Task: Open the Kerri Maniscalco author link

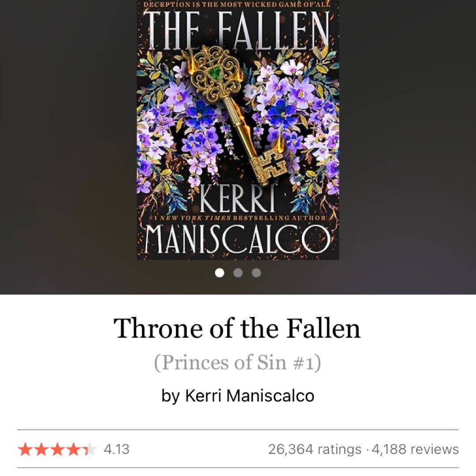Action: pyautogui.click(x=249, y=396)
